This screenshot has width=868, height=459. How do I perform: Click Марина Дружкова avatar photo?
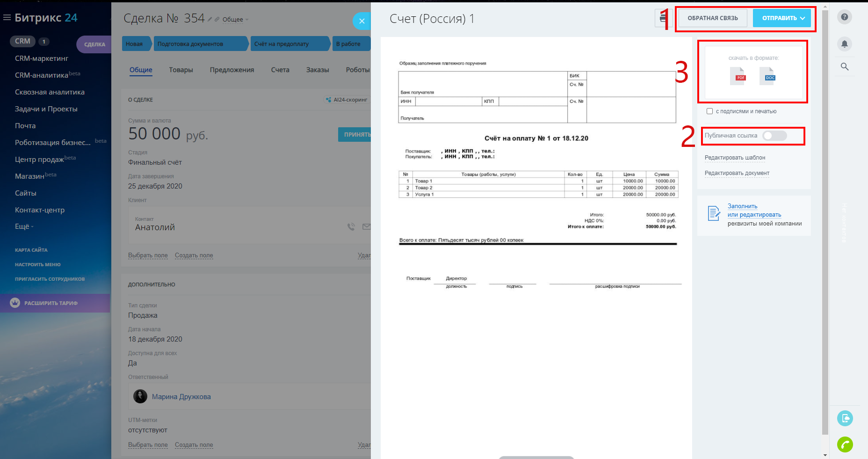(140, 396)
